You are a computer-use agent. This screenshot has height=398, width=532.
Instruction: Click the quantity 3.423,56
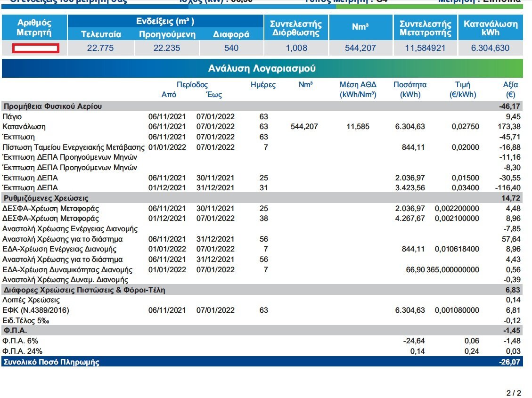pos(410,188)
